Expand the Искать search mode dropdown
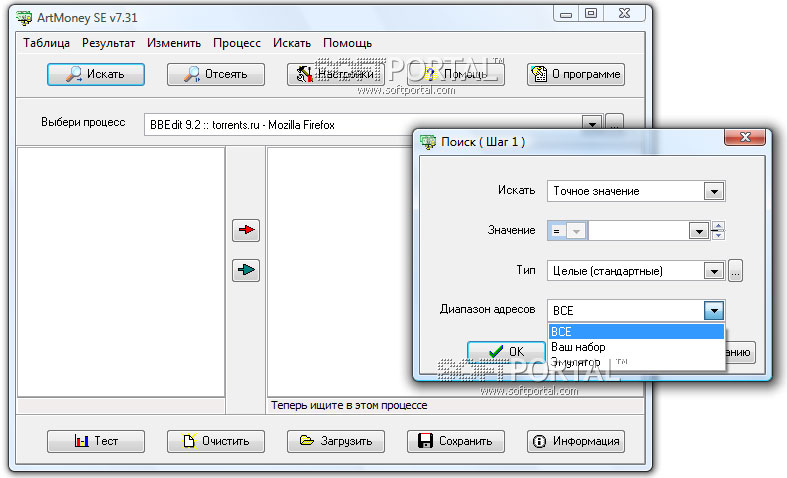Screen dimensions: 787x478 [x=714, y=191]
